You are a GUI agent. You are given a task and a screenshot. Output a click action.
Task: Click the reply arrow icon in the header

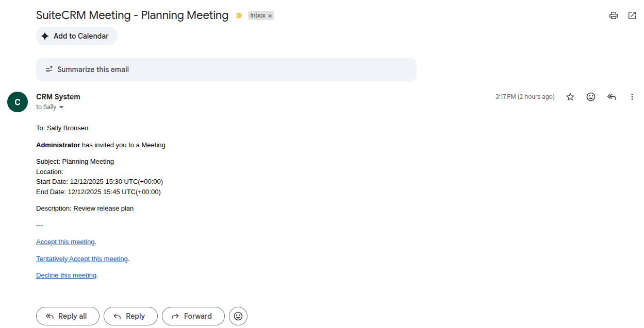point(611,96)
